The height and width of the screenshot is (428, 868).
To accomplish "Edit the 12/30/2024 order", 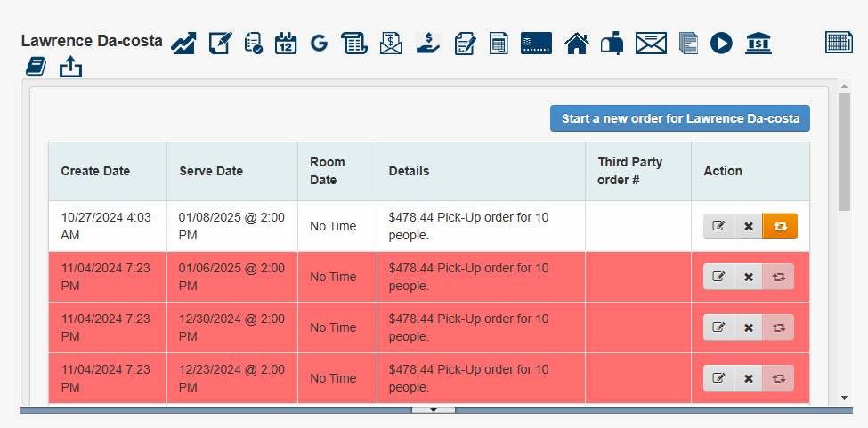I will pos(718,327).
